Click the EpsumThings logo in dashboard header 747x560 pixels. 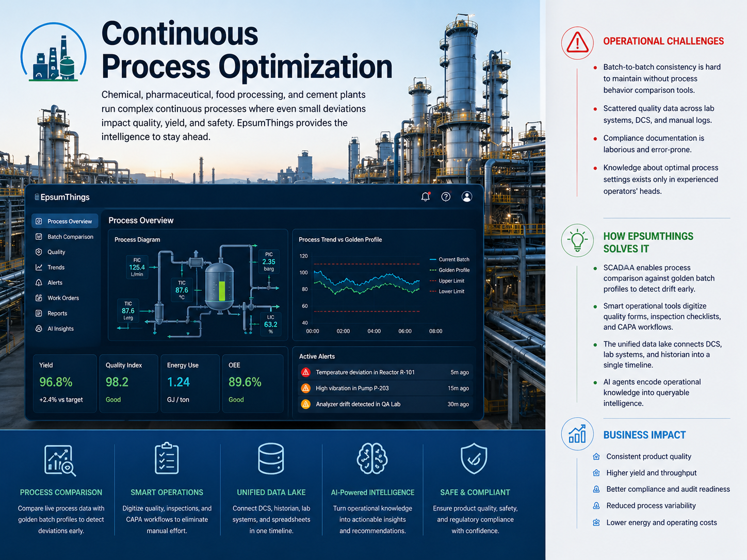click(62, 197)
